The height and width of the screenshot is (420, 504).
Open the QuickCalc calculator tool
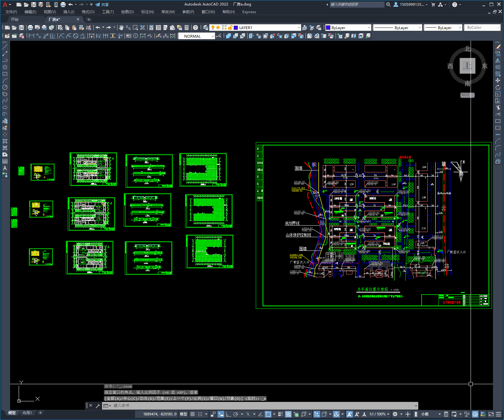[x=187, y=28]
